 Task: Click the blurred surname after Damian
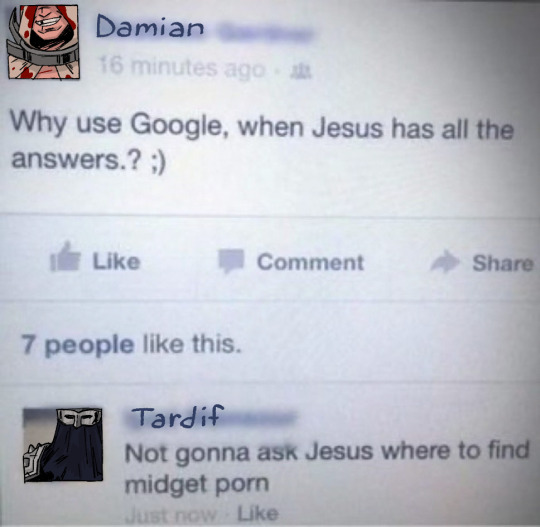265,33
